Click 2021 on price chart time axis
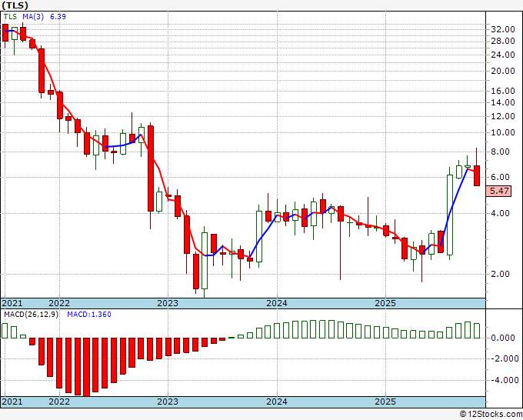The image size is (523, 420). (x=12, y=303)
